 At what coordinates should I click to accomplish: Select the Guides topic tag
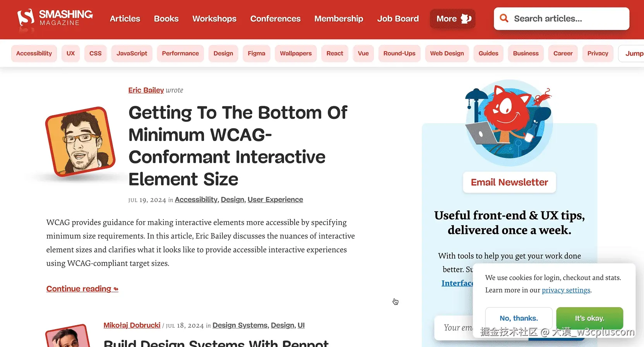click(488, 53)
